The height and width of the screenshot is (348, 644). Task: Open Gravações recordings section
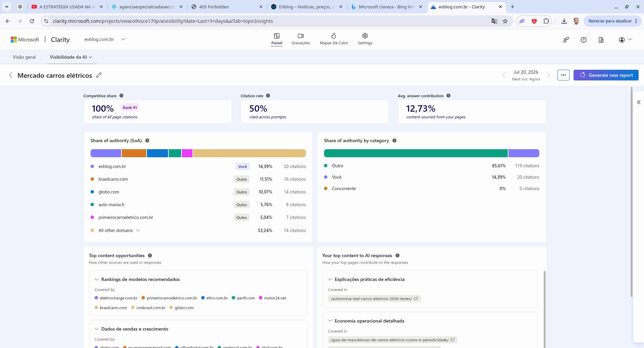point(301,39)
